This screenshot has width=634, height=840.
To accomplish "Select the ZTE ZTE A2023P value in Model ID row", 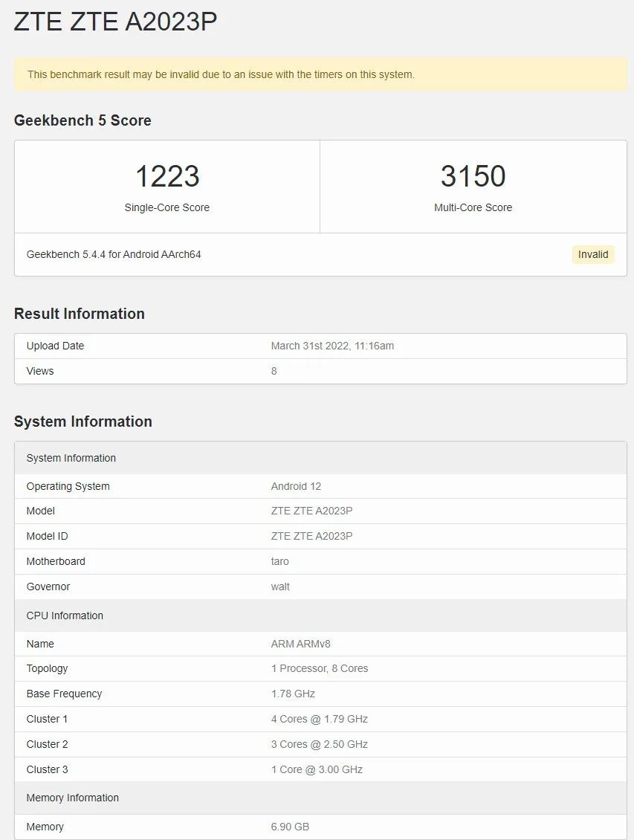I will 311,536.
